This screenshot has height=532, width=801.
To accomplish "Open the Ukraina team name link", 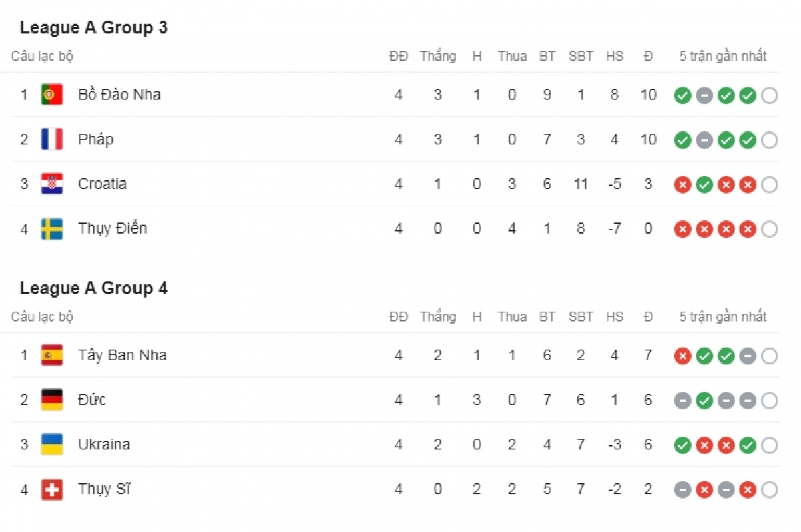I will coord(104,445).
